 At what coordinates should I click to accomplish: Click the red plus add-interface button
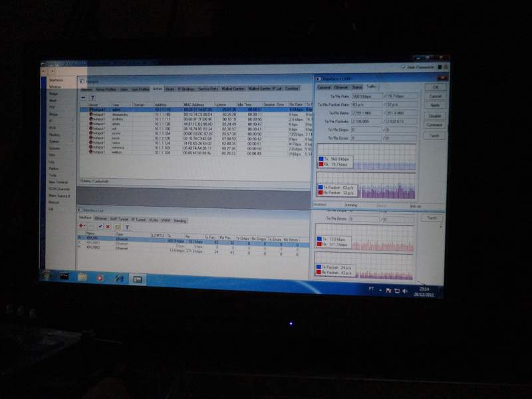(81, 226)
